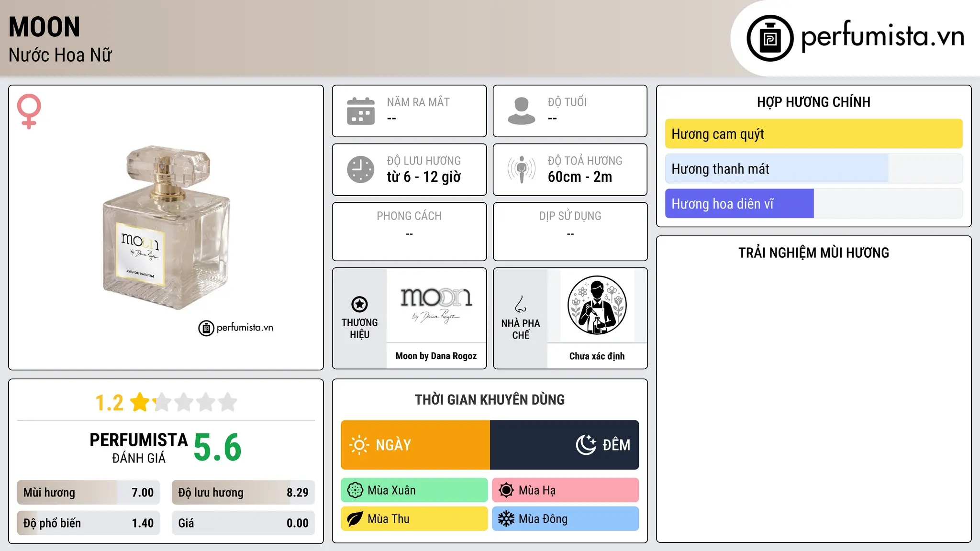
Task: Click the Chưa xác định perfumer label
Action: (x=597, y=356)
